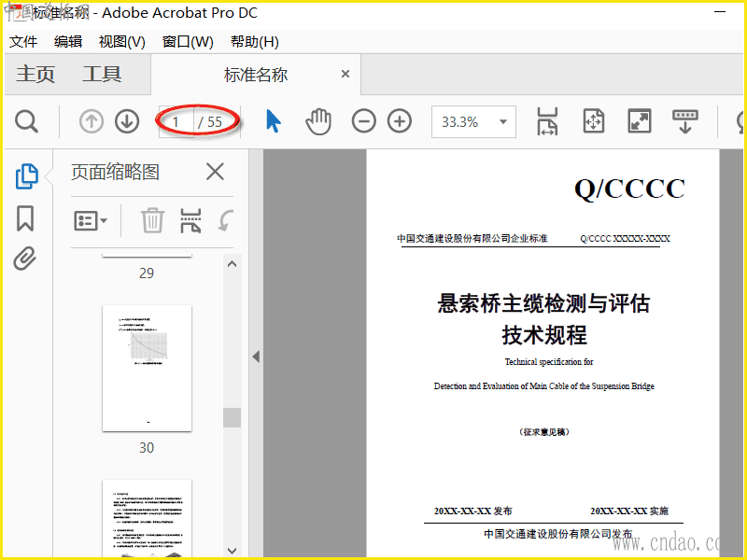Close the 标准名称 document tab

click(345, 74)
